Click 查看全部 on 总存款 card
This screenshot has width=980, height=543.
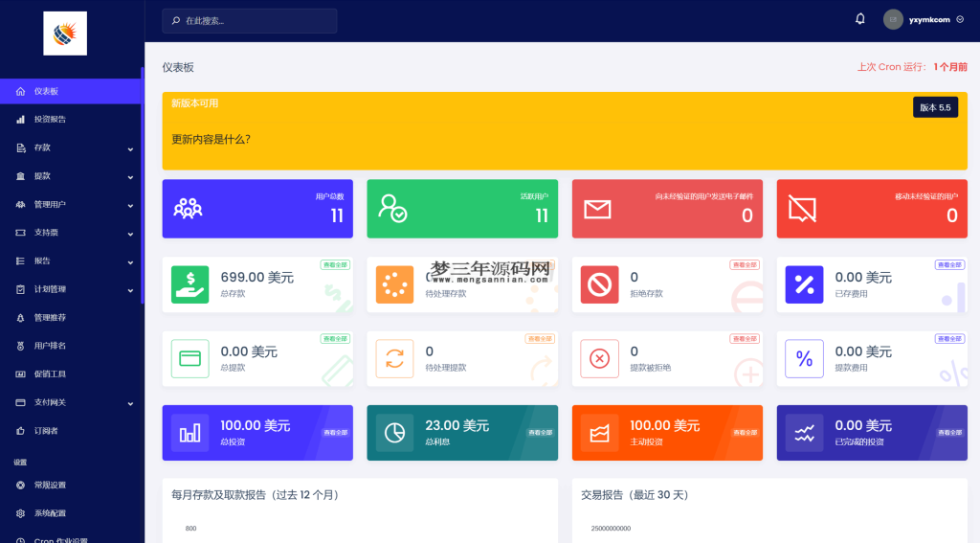335,264
